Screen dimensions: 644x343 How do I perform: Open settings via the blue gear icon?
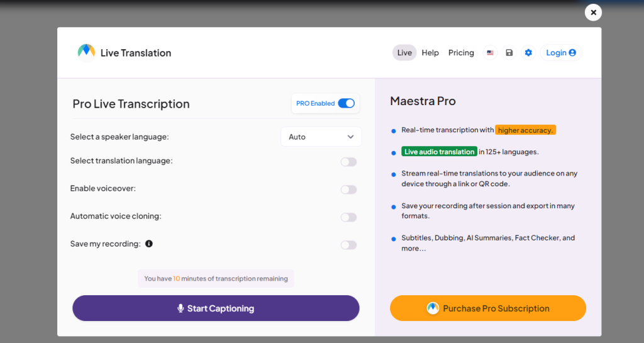[x=528, y=53]
